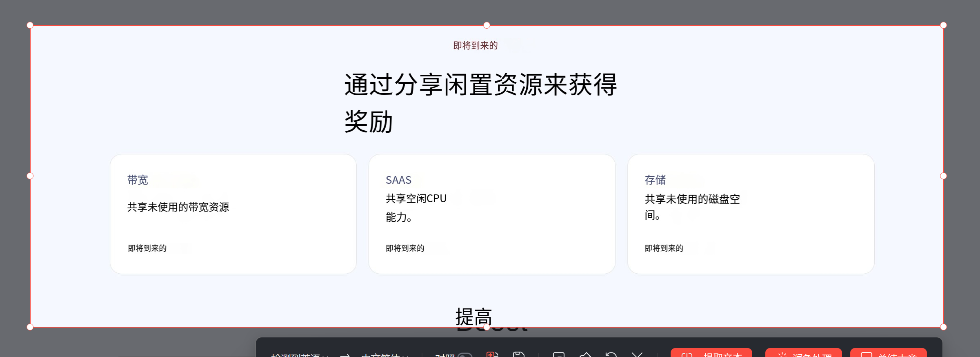Screen dimensions: 980x357
Task: Click the top-right selection handle of the capture box
Action: click(943, 25)
